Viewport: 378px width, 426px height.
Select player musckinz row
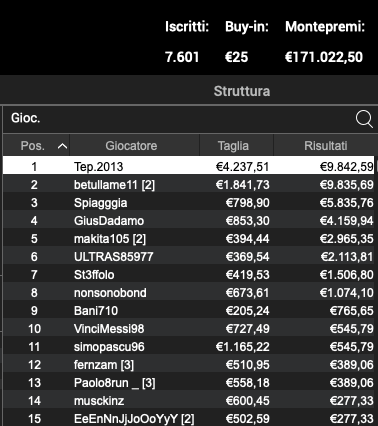coord(189,400)
